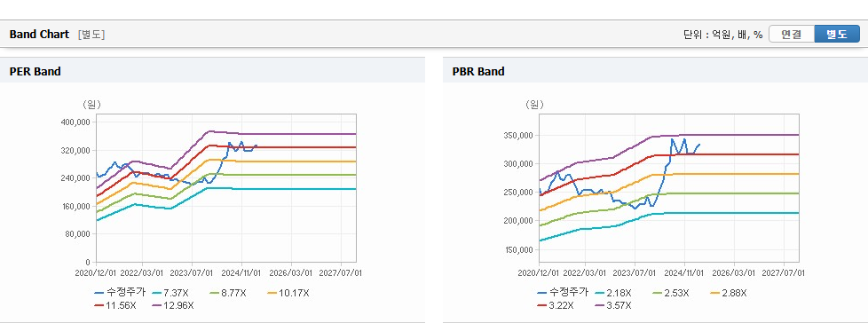
Task: Switch to the 연결 view button
Action: coord(792,35)
